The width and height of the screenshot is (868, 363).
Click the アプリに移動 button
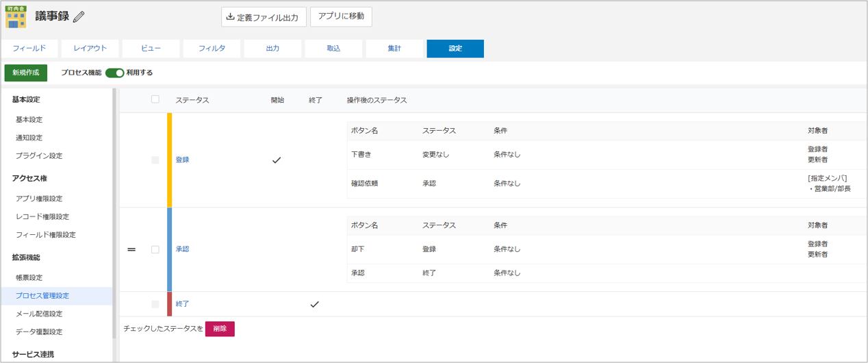(x=341, y=16)
